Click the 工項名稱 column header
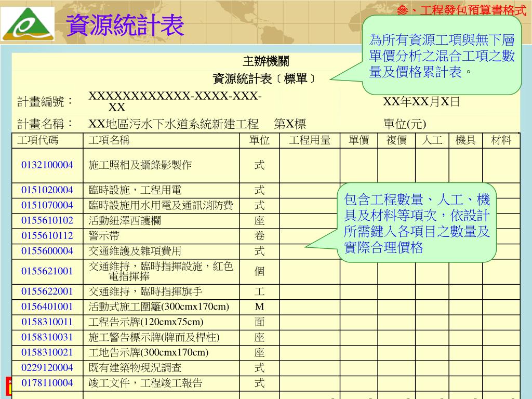 point(109,140)
